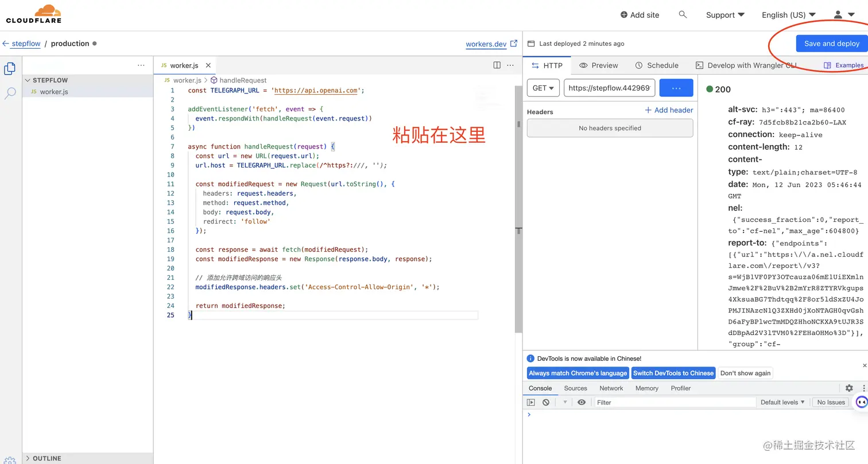Open the workers.dev link
Image resolution: width=868 pixels, height=464 pixels.
coord(486,44)
